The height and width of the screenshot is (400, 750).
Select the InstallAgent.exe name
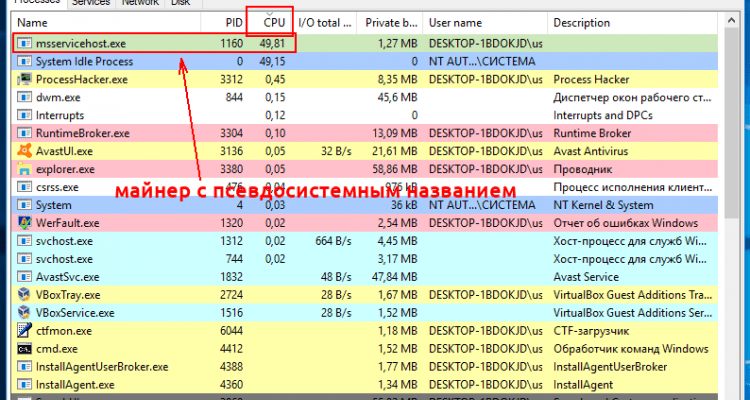75,385
